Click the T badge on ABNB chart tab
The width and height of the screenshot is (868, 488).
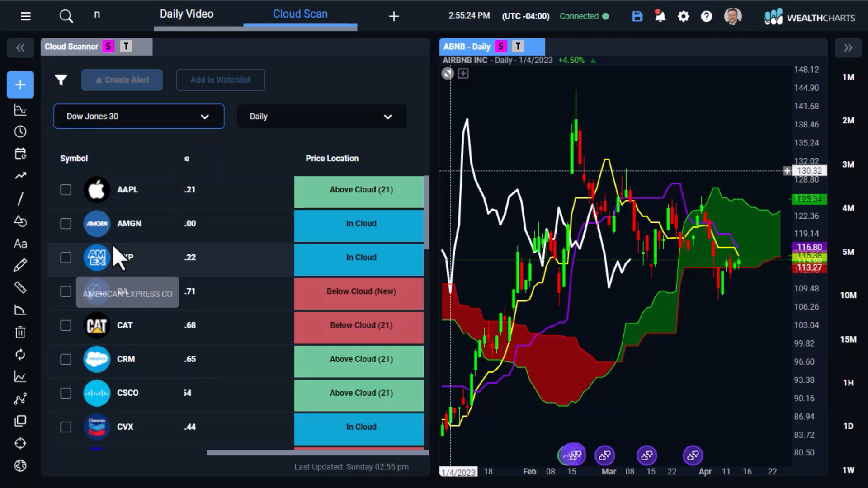(x=518, y=47)
